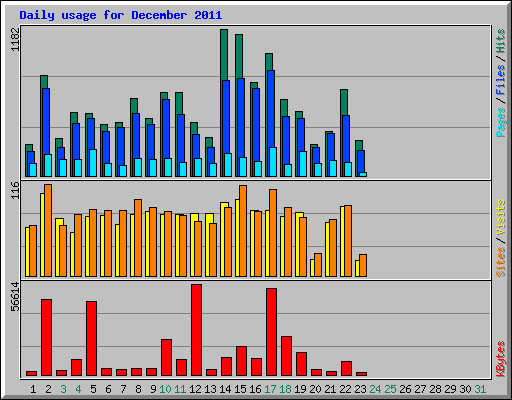The height and width of the screenshot is (400, 512).
Task: Click the yellow "Visits" legend label
Action: click(x=501, y=217)
